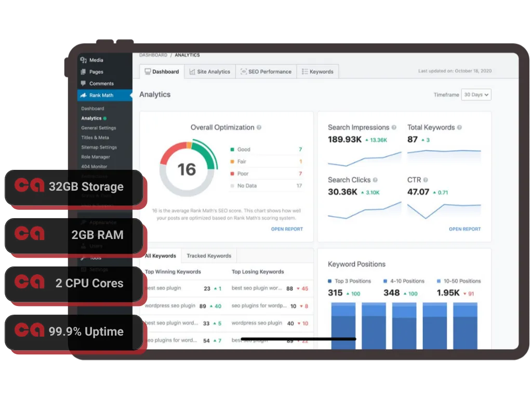The width and height of the screenshot is (532, 399).
Task: Click OPEN REPORT under the CTR chart
Action: (465, 229)
